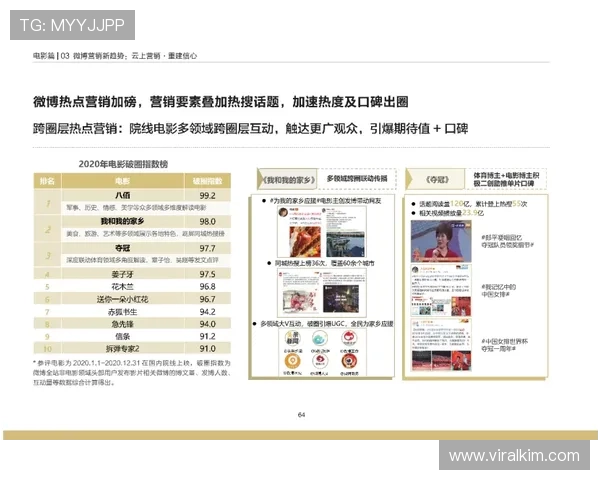600x480 pixels.
Task: Select movie name 赤狐书生
Action: coord(122,312)
